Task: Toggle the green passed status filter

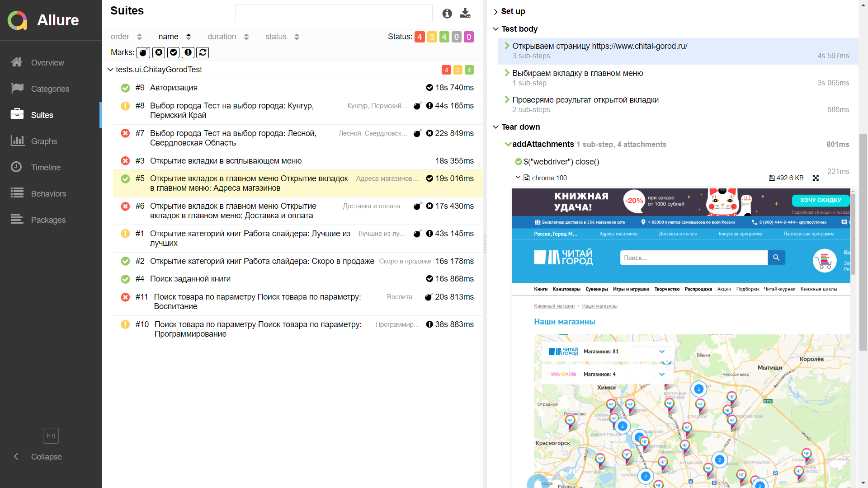Action: coord(444,37)
